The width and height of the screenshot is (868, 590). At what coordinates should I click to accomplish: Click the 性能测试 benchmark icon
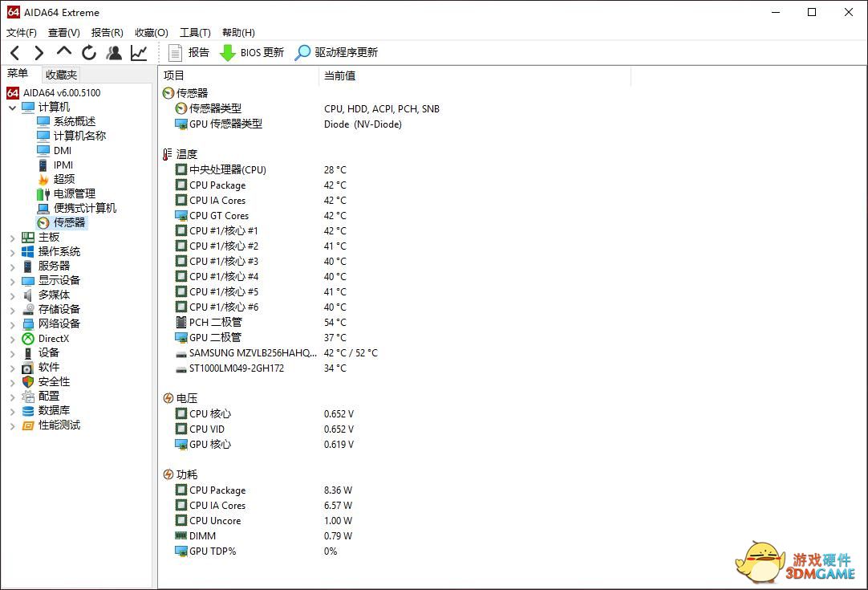[28, 425]
